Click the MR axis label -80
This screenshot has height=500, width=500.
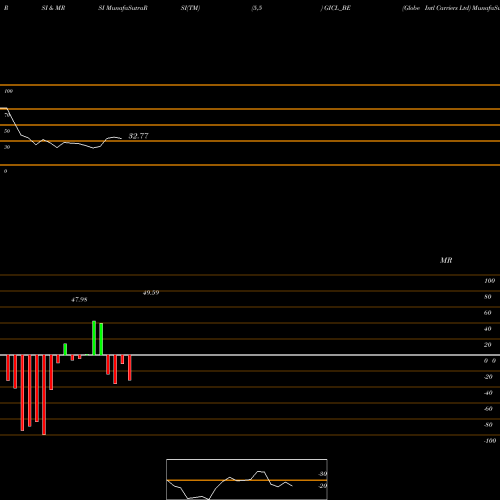pyautogui.click(x=488, y=425)
